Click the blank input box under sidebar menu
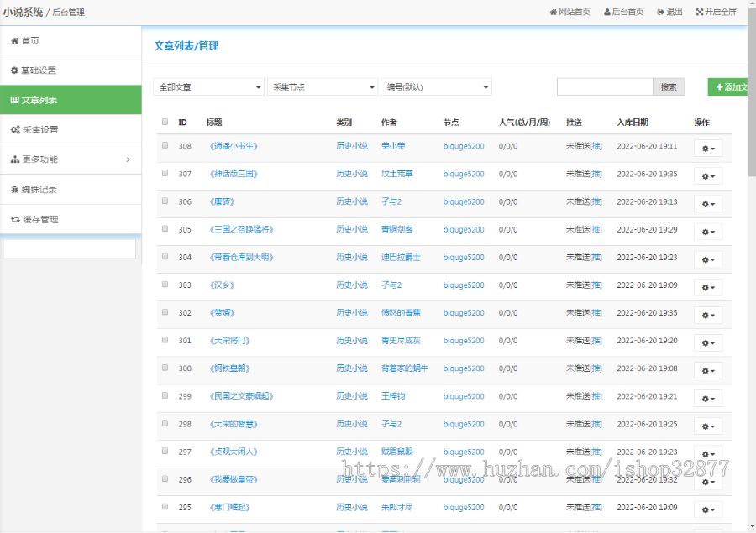756x533 pixels. click(70, 248)
